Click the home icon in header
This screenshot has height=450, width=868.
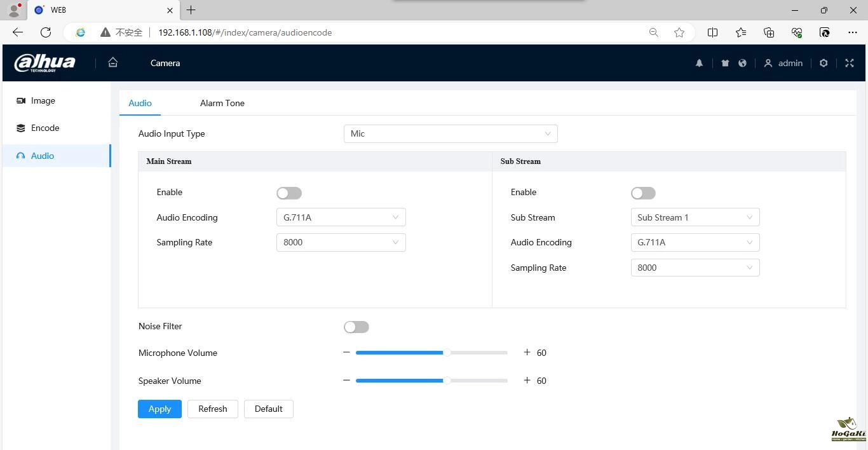[113, 62]
